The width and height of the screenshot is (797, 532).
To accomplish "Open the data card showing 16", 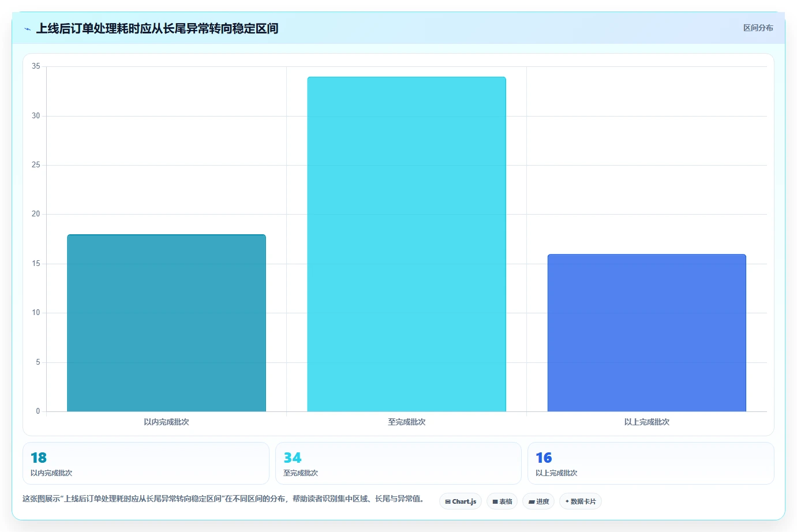I will 651,463.
